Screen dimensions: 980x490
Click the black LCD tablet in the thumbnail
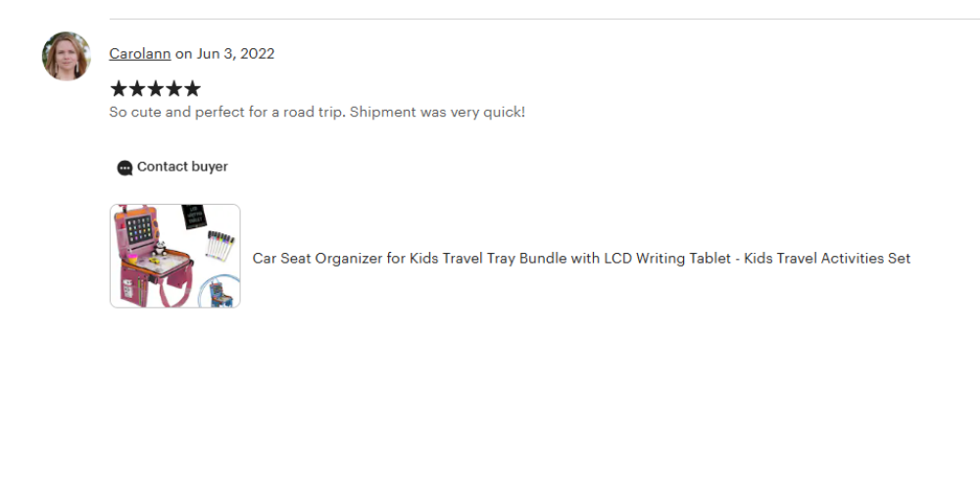tap(196, 218)
